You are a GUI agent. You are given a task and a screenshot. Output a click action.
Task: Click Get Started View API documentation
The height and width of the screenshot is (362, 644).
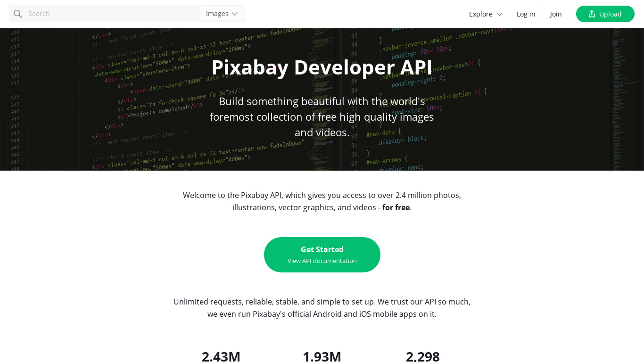pos(322,255)
